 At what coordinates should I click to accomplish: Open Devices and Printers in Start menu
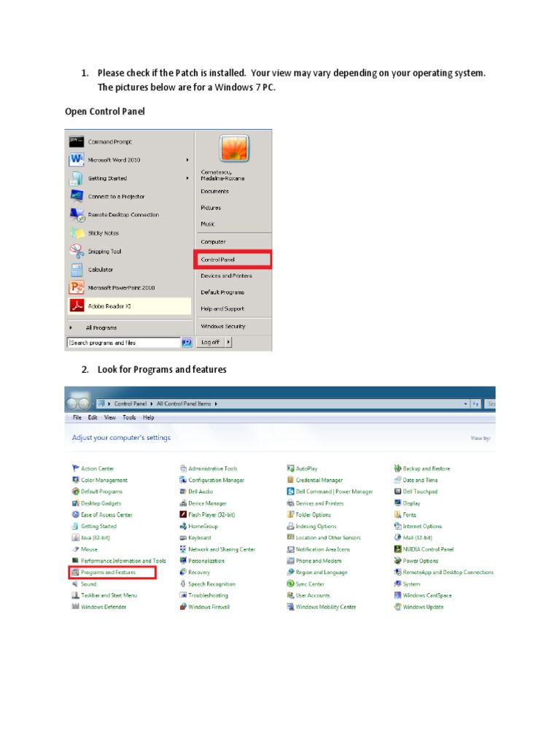227,276
